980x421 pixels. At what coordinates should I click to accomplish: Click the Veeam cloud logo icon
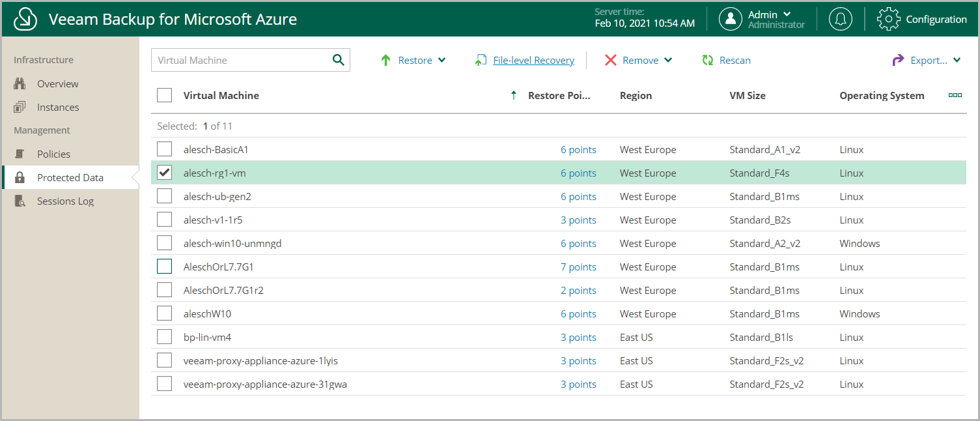pos(25,19)
